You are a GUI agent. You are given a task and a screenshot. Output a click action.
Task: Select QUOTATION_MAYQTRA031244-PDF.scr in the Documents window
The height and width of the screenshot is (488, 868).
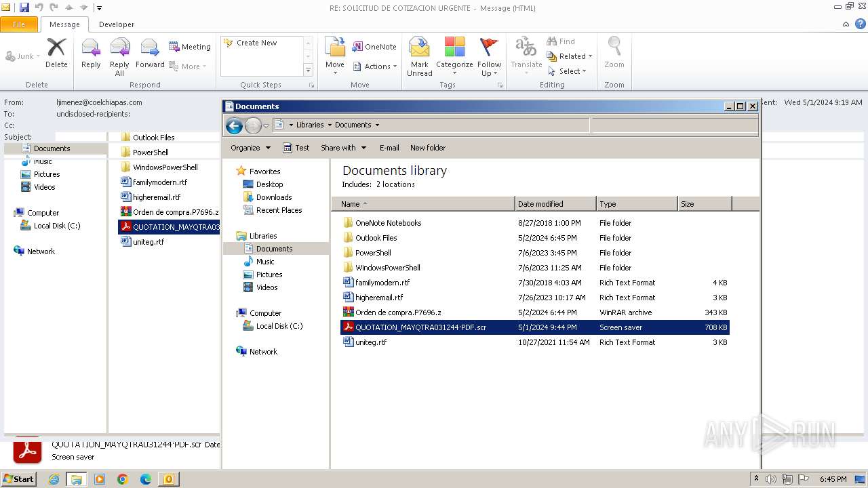tap(534, 327)
